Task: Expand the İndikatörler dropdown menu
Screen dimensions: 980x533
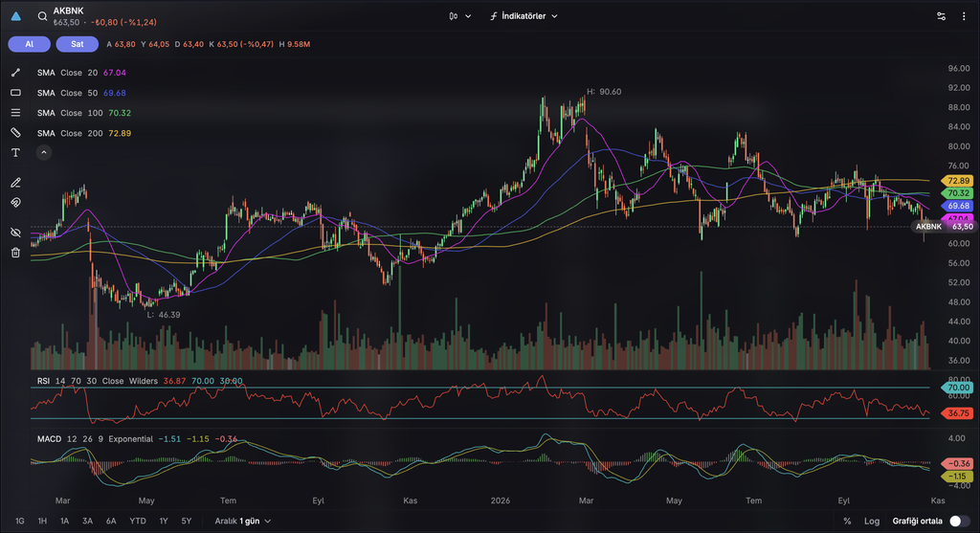Action: click(523, 16)
